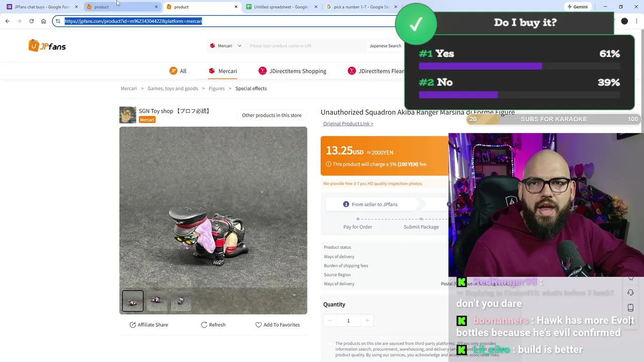This screenshot has width=644, height=362.
Task: Click the product name search field
Action: 307,46
